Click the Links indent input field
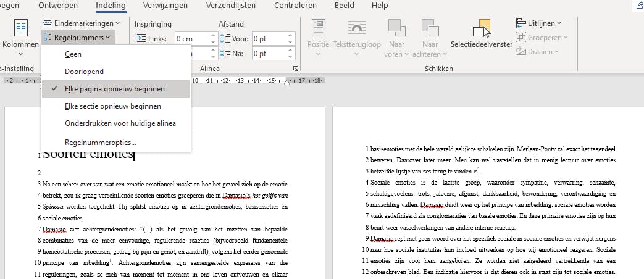Image resolution: width=644 pixels, height=279 pixels. [192, 38]
